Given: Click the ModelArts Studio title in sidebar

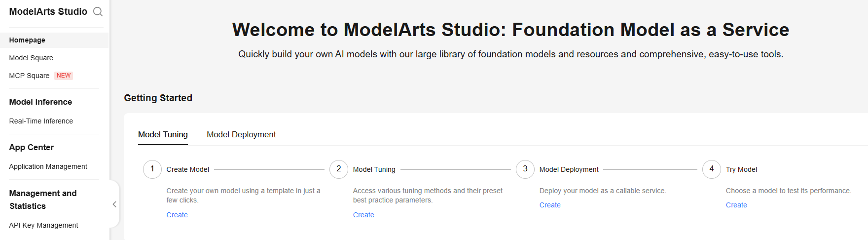Looking at the screenshot, I should (48, 11).
